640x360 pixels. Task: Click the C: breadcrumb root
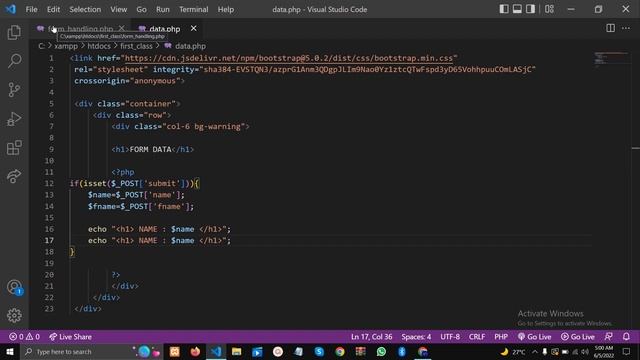click(x=42, y=46)
